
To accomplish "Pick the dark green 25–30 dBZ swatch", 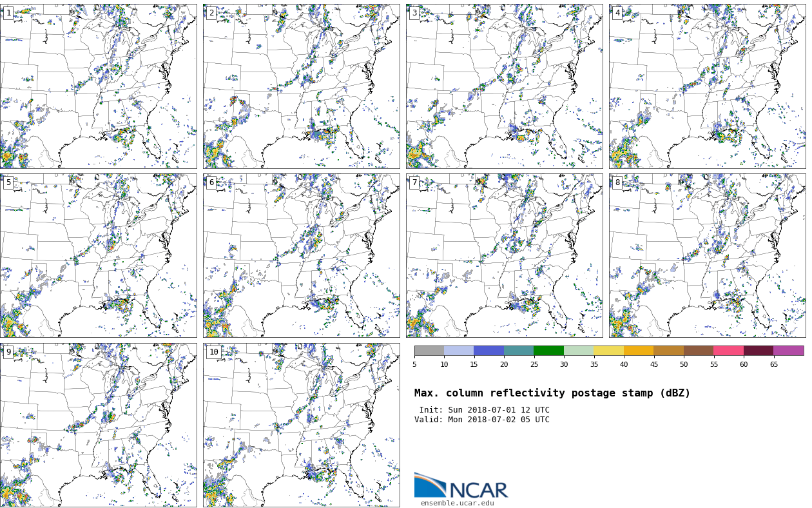I will click(548, 351).
